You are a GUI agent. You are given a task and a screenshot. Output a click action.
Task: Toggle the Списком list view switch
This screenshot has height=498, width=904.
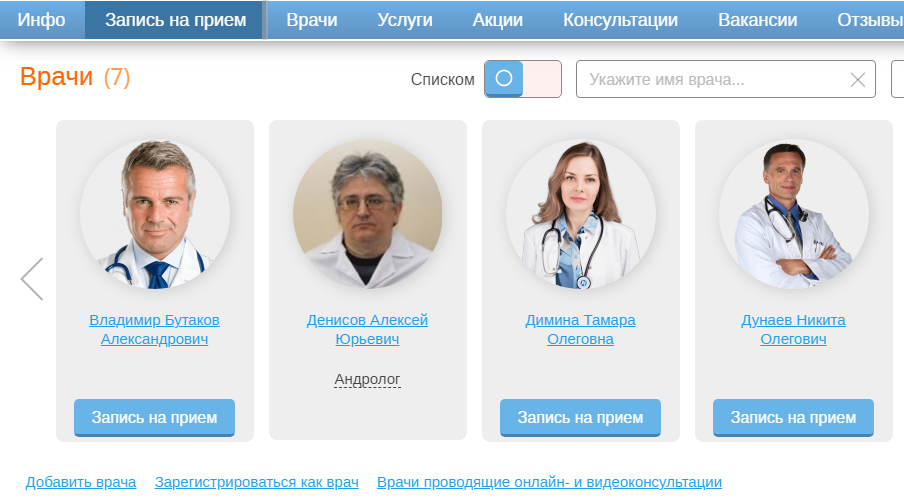click(x=522, y=79)
